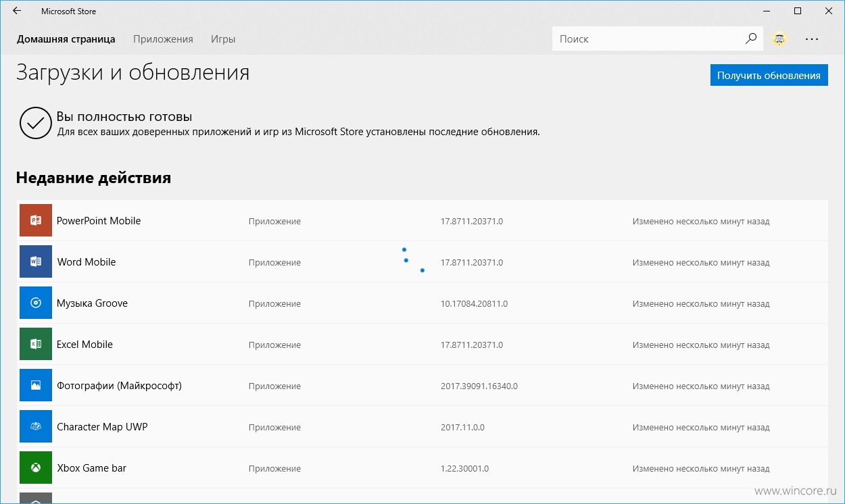The image size is (845, 504).
Task: Click the Получить обновления button
Action: click(x=769, y=75)
